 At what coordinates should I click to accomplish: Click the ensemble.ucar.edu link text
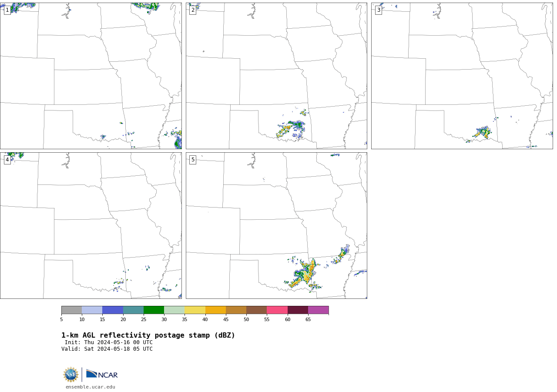coord(91,387)
